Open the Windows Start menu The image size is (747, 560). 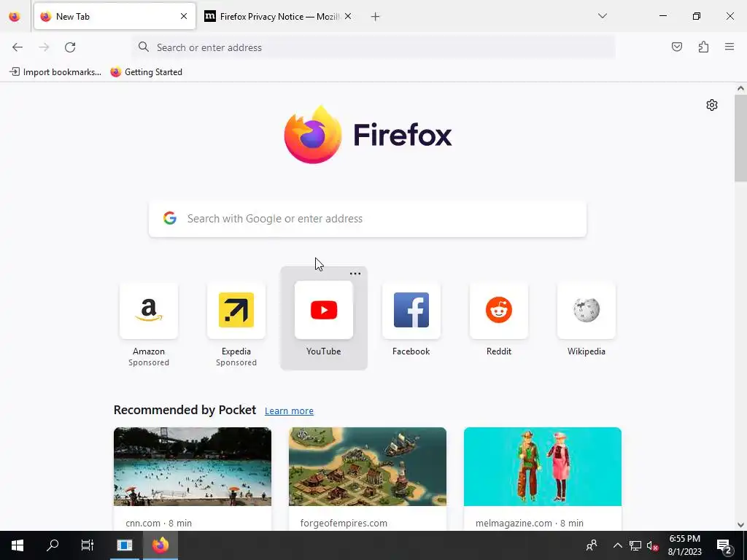click(x=18, y=545)
